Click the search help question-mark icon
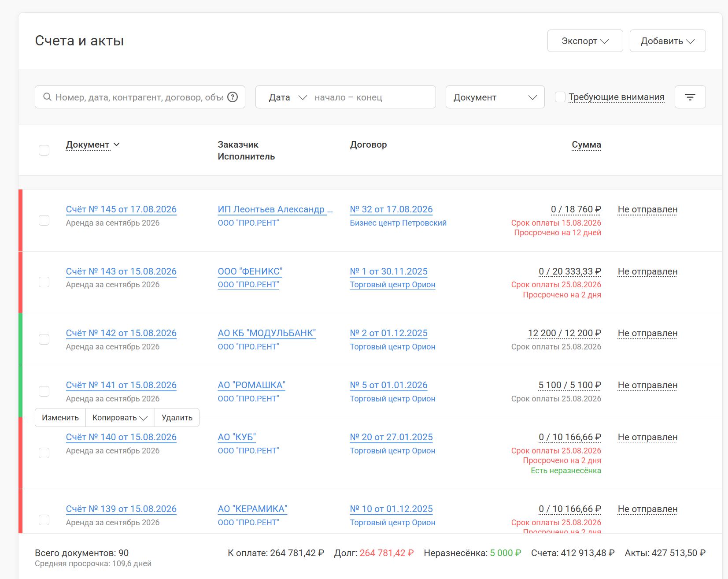728x579 pixels. tap(233, 97)
